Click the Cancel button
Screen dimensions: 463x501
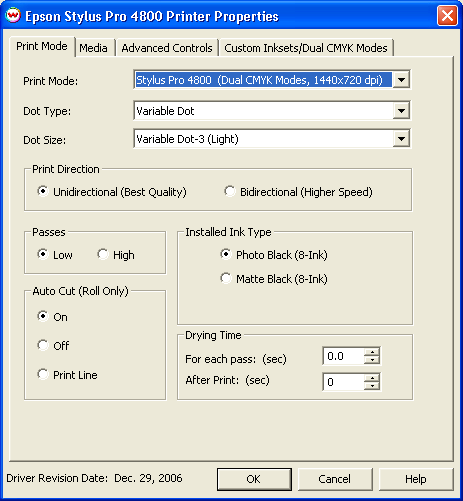[335, 479]
